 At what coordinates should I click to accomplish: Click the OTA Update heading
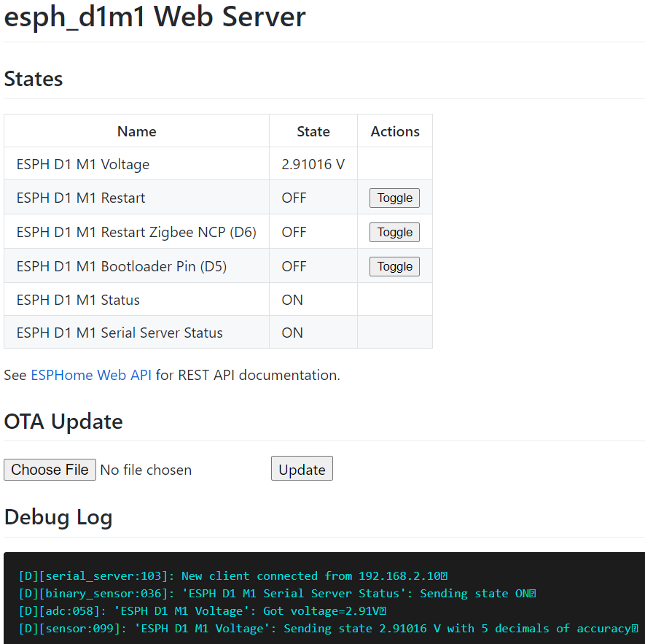pyautogui.click(x=62, y=422)
